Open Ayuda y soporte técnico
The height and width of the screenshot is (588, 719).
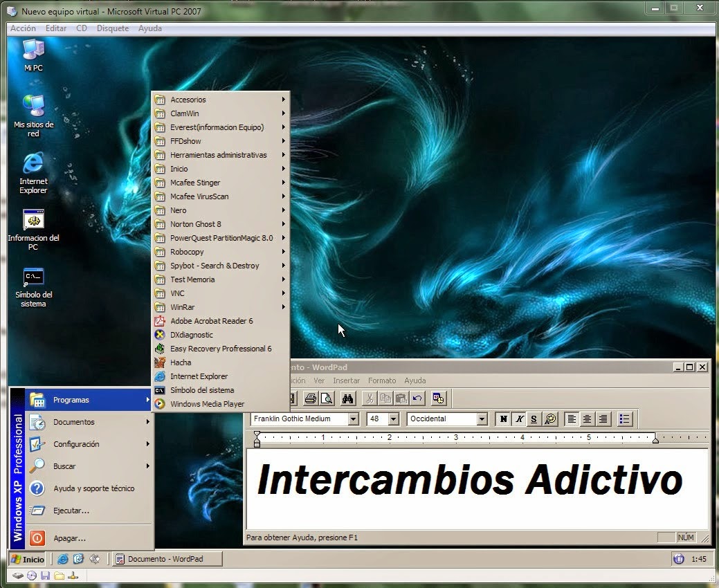89,488
